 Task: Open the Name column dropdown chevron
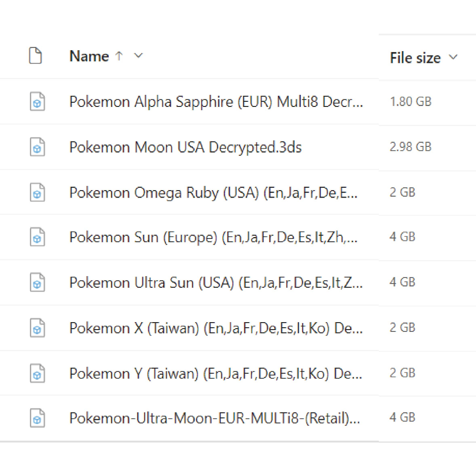(x=138, y=56)
